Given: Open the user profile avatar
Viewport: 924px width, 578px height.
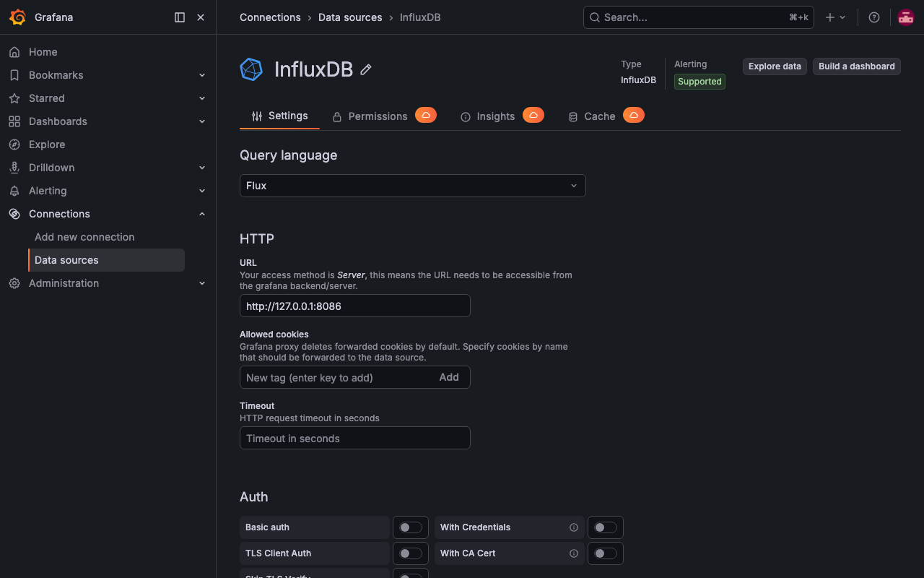Looking at the screenshot, I should pos(906,17).
